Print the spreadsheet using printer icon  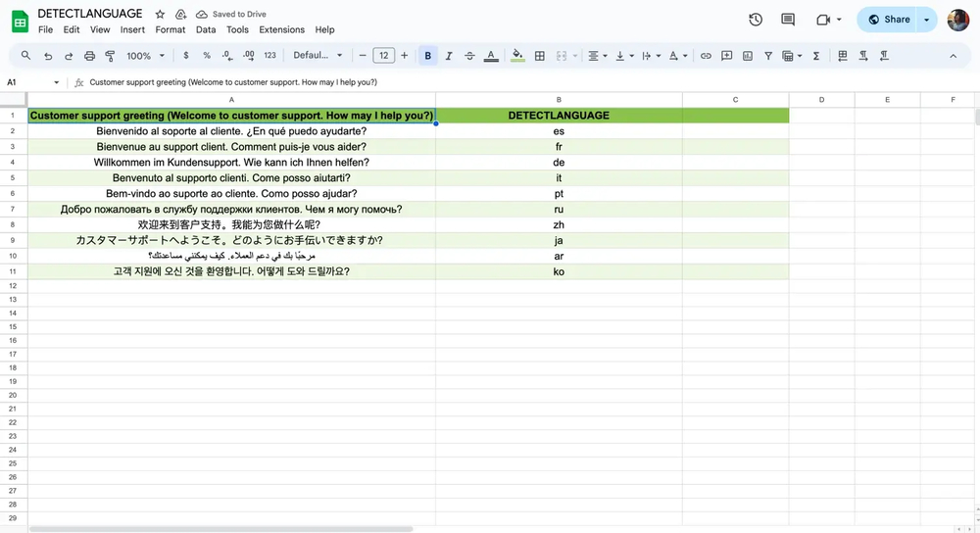pos(90,56)
